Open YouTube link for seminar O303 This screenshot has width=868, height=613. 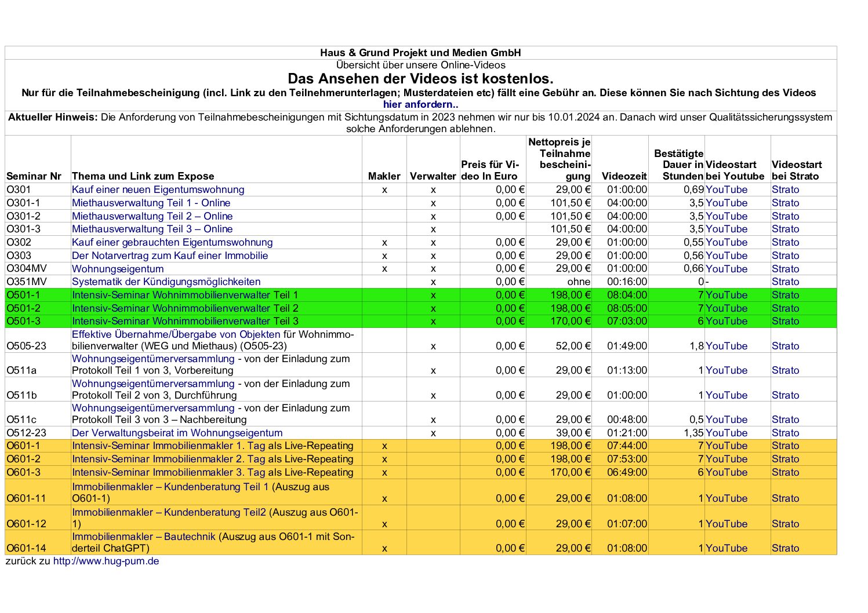(727, 256)
